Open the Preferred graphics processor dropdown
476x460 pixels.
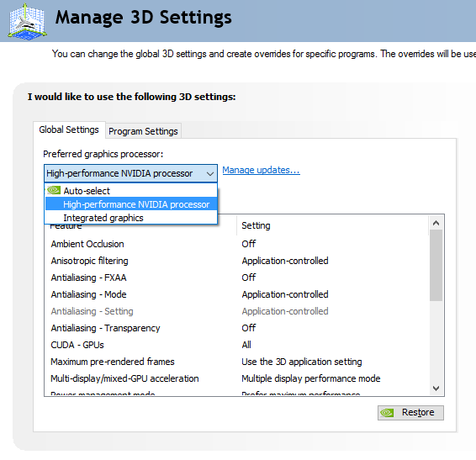pyautogui.click(x=131, y=173)
